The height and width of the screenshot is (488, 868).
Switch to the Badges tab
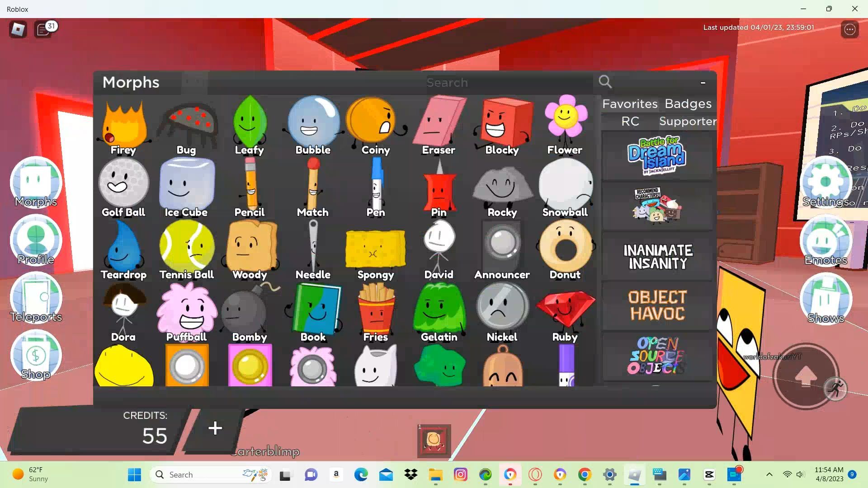(x=688, y=104)
